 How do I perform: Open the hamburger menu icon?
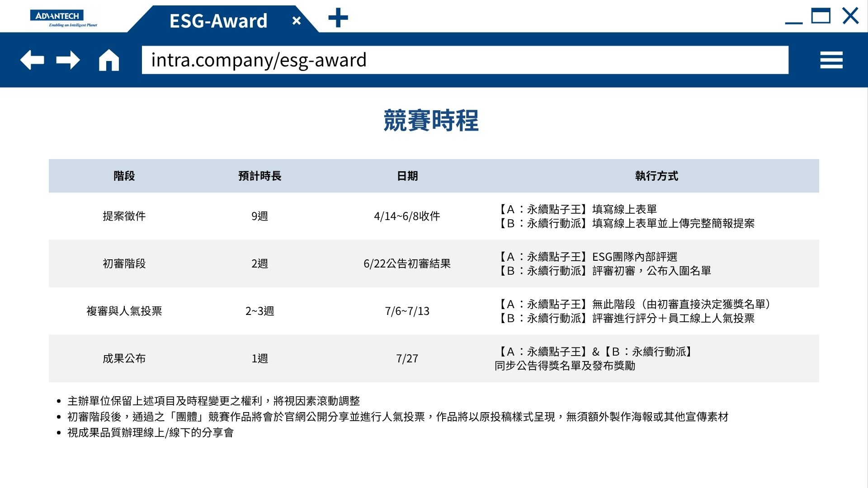(x=831, y=60)
